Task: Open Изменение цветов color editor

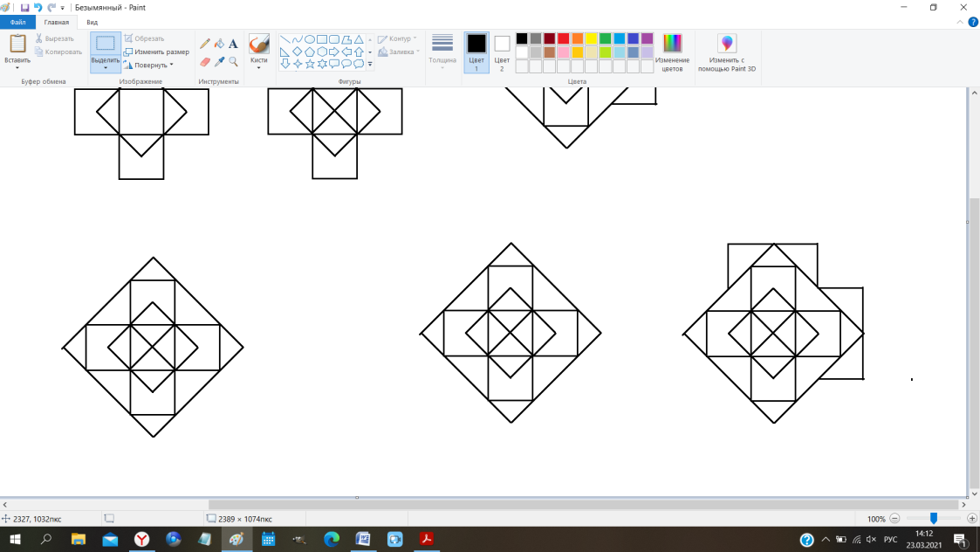Action: [672, 54]
